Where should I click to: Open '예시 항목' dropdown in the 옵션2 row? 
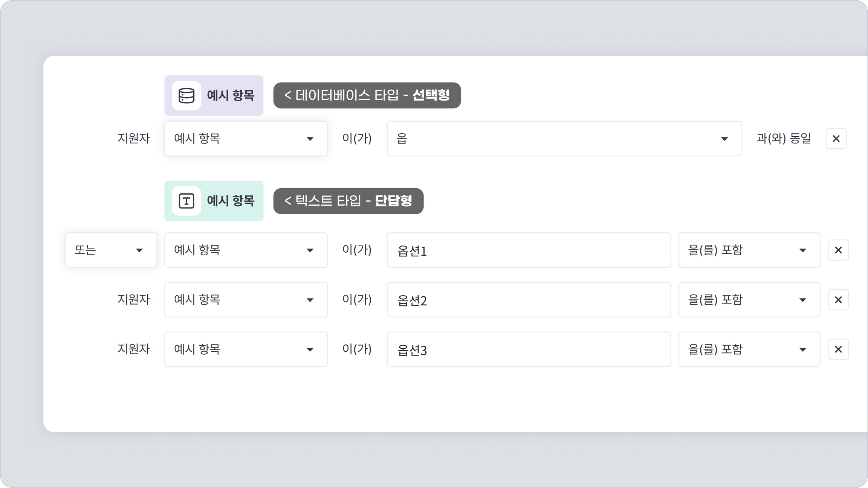246,300
